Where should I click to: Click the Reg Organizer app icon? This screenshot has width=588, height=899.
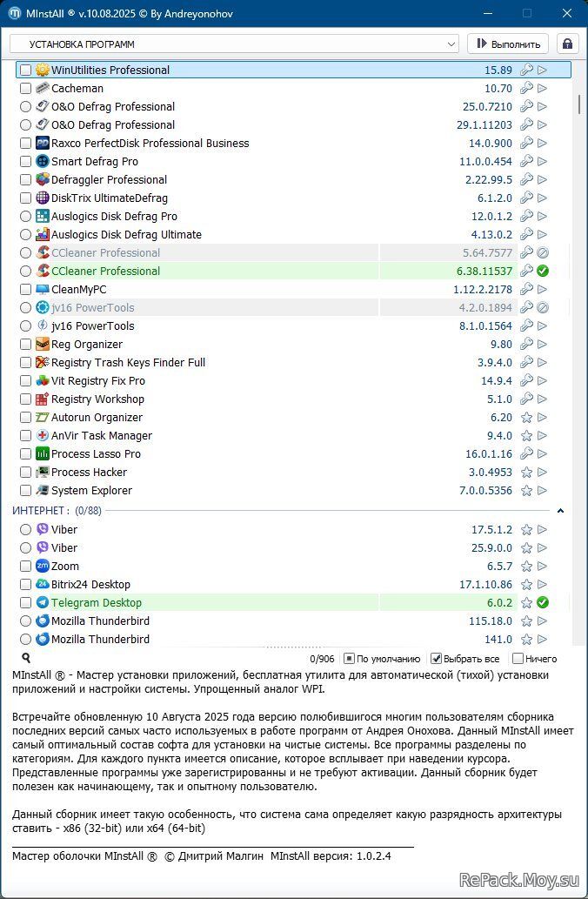(43, 345)
